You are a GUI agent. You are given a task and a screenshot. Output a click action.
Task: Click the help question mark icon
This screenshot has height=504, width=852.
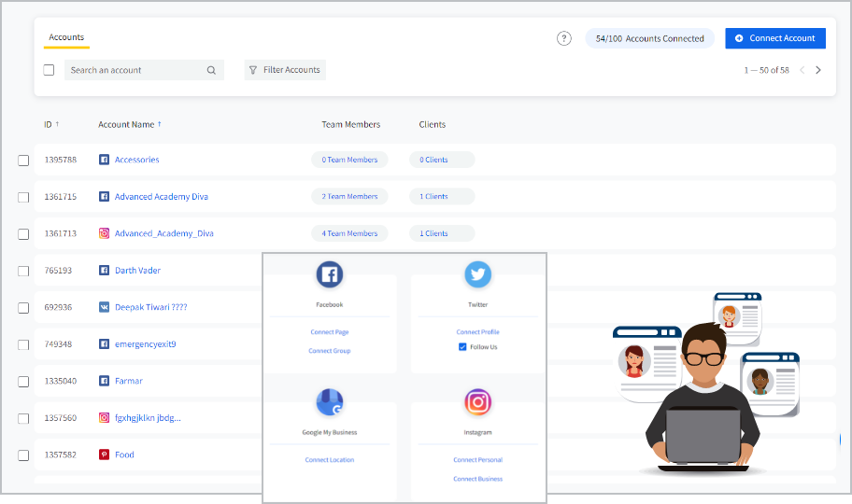tap(564, 38)
